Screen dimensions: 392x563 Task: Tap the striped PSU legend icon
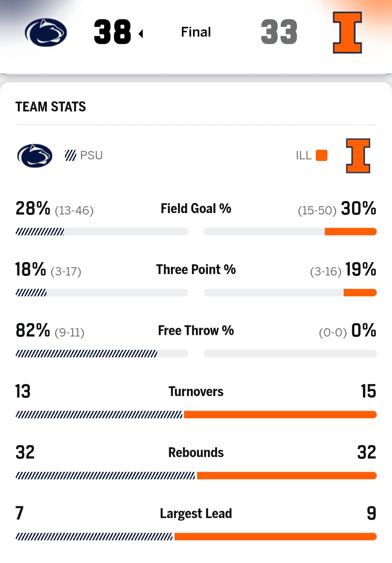pyautogui.click(x=70, y=155)
